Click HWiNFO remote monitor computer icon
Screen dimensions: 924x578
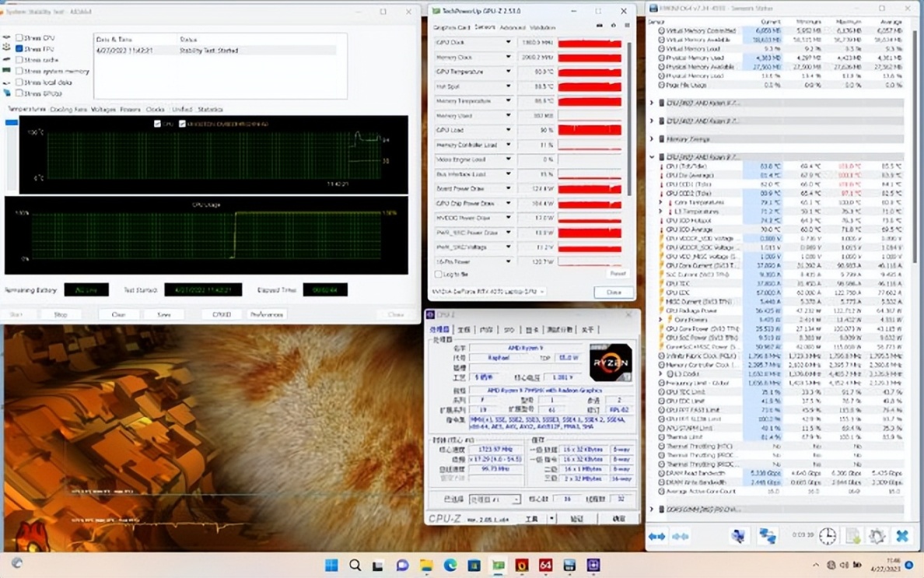(738, 536)
